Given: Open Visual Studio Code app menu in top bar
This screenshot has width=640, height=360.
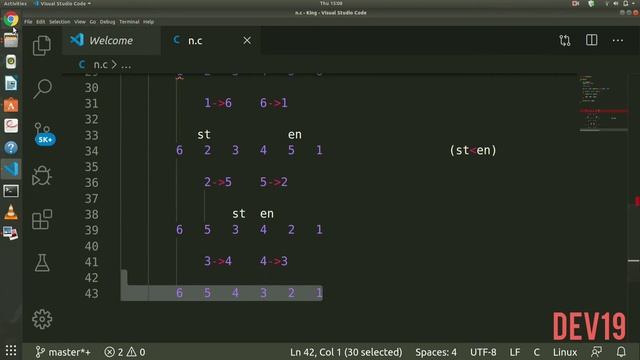Looking at the screenshot, I should pos(62,3).
